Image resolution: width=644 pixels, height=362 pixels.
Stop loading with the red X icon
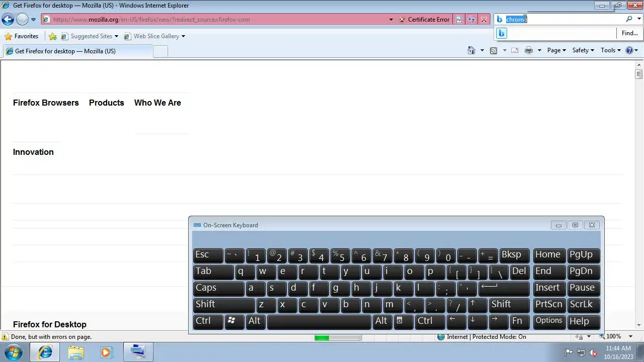484,20
